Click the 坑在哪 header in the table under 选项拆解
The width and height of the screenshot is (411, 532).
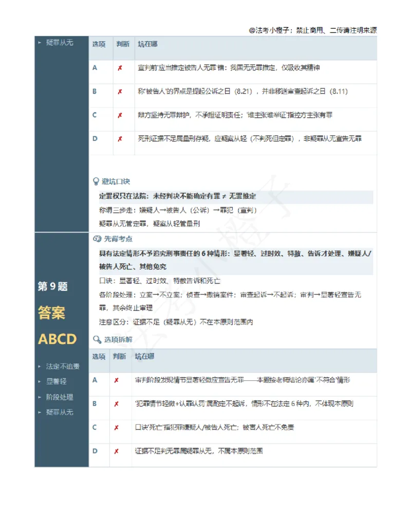click(144, 357)
